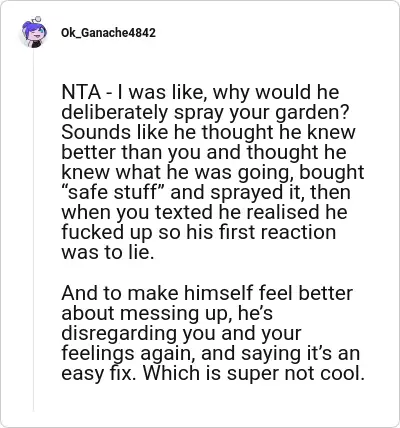
Task: Click the words "about messing up, he's"
Action: pos(167,313)
